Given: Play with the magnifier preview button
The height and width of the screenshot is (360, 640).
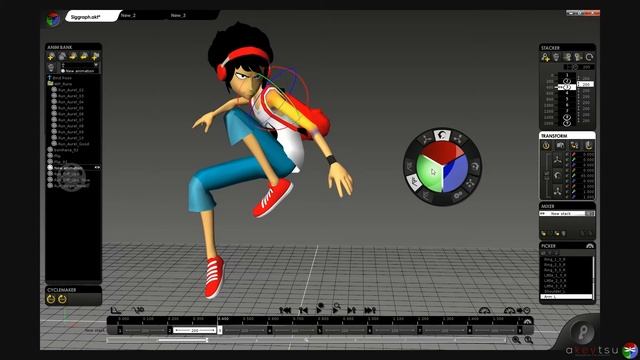Looking at the screenshot, I should (336, 309).
